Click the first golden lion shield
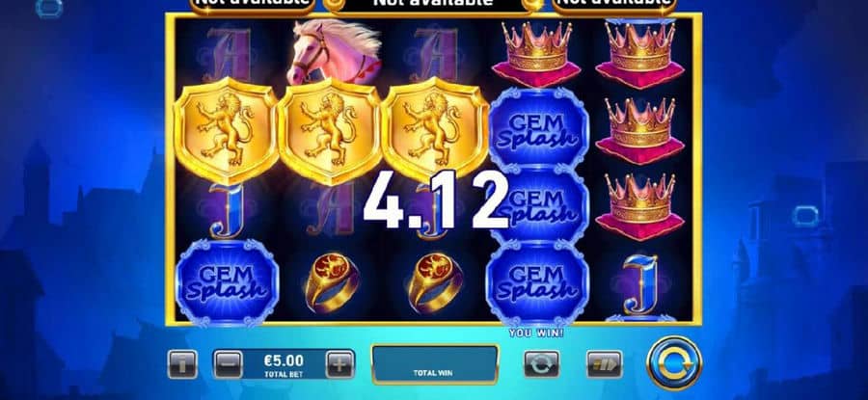This screenshot has width=868, height=400. coord(226,130)
